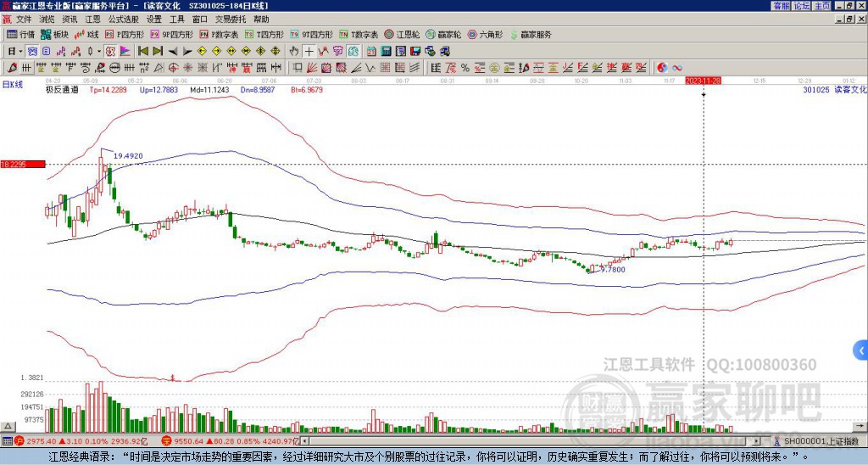Click the 论坛 forum button
The image size is (868, 465).
point(801,6)
